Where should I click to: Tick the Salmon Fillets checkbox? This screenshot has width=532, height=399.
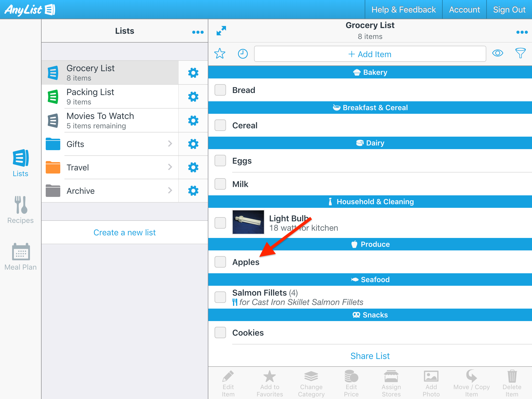point(220,297)
